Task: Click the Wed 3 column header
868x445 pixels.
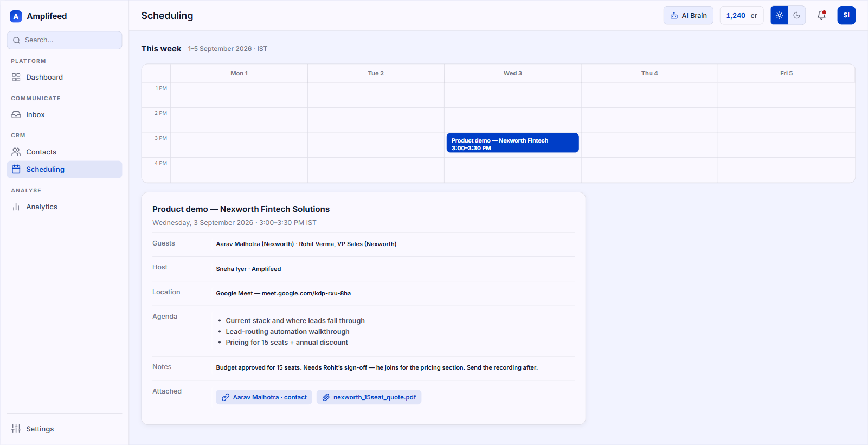Action: (513, 73)
